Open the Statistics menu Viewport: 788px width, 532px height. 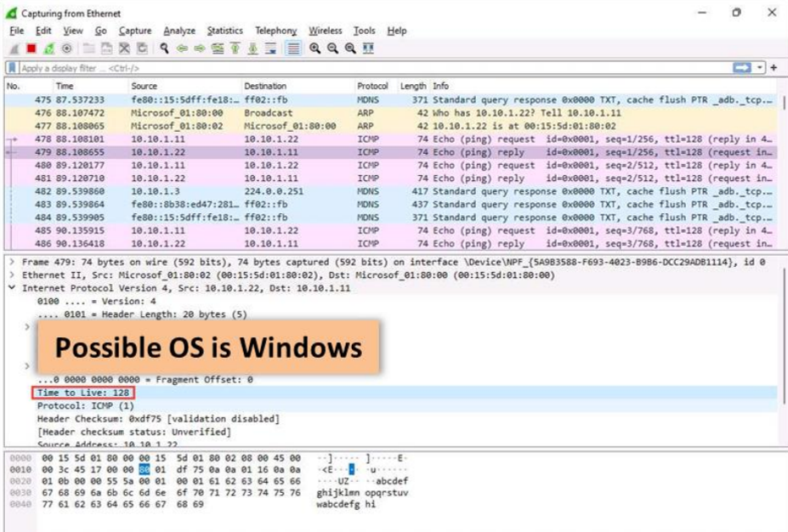click(x=224, y=31)
